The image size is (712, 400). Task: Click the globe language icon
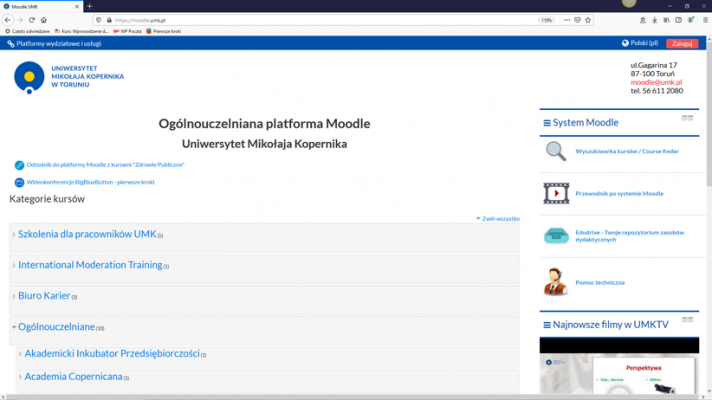click(625, 43)
